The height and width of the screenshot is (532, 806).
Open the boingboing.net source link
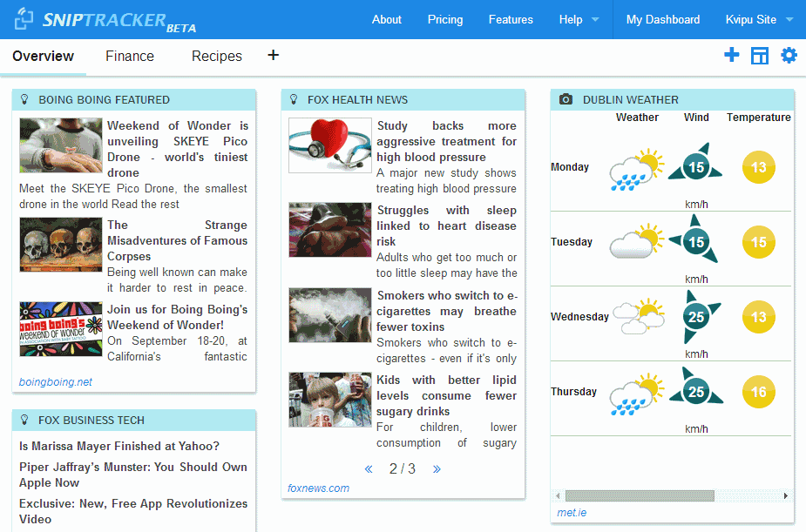[x=56, y=381]
